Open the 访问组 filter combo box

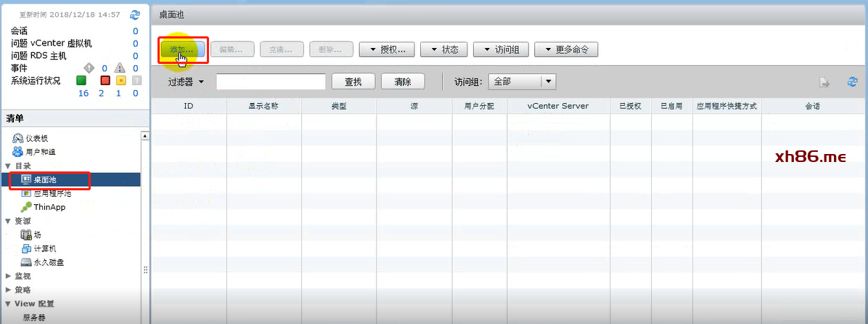pyautogui.click(x=548, y=82)
